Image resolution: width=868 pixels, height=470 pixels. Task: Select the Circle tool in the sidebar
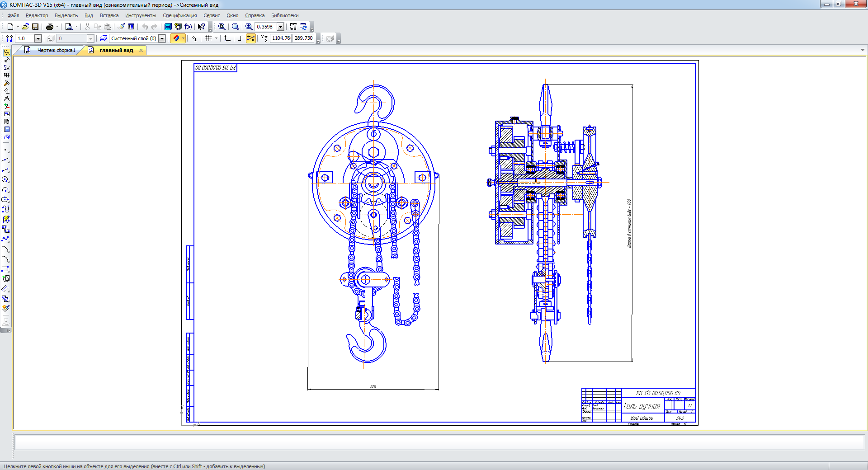pyautogui.click(x=5, y=180)
